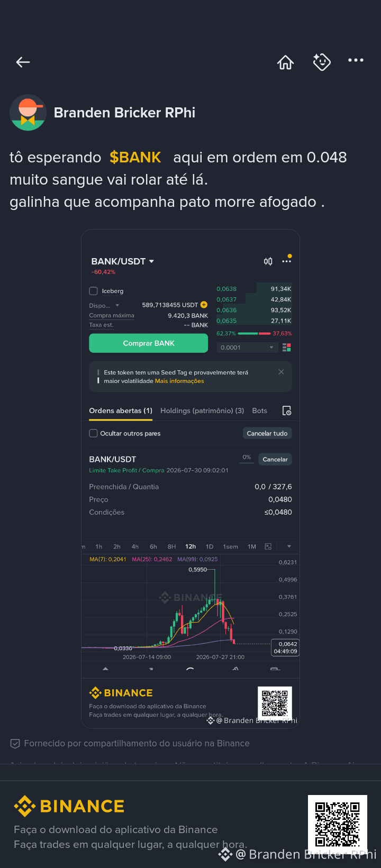The width and height of the screenshot is (381, 868).
Task: Select order book price 0,0637
Action: 226,299
